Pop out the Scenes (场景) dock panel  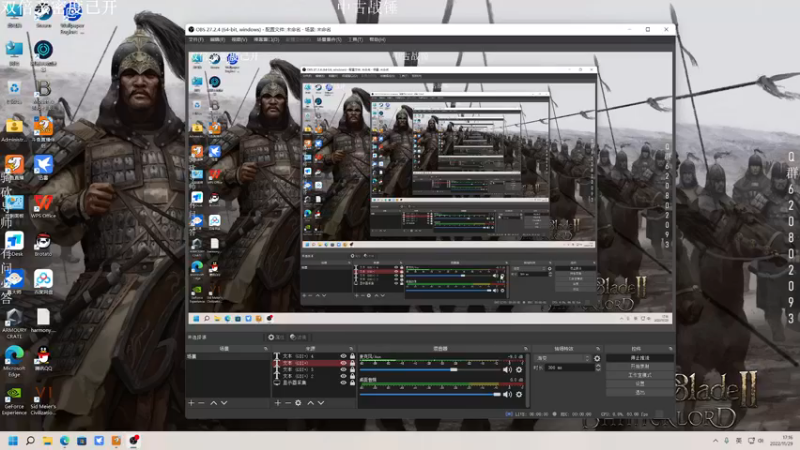265,349
